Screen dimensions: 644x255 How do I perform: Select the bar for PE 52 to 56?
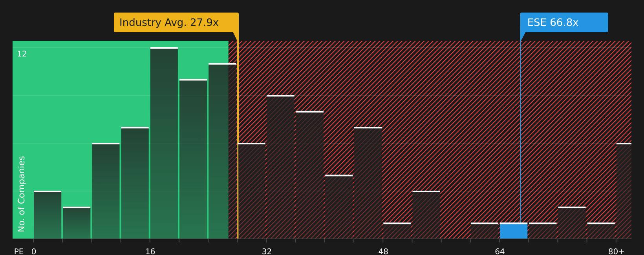[426, 215]
